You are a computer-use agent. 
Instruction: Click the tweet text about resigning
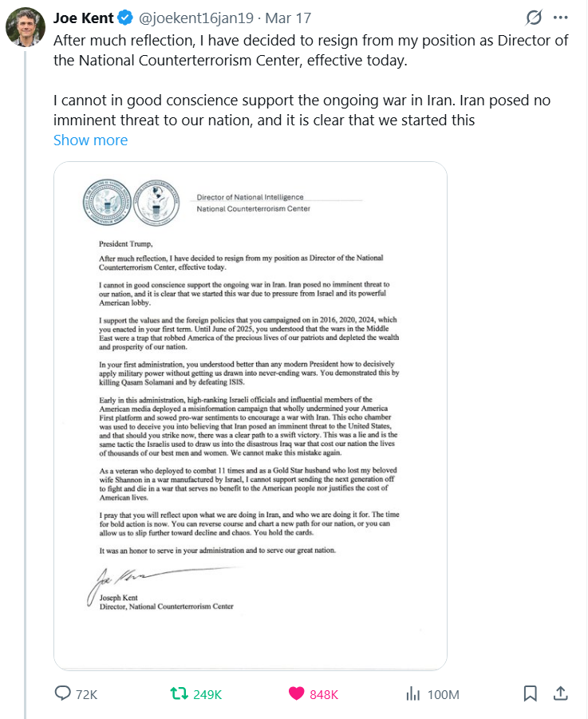click(311, 51)
